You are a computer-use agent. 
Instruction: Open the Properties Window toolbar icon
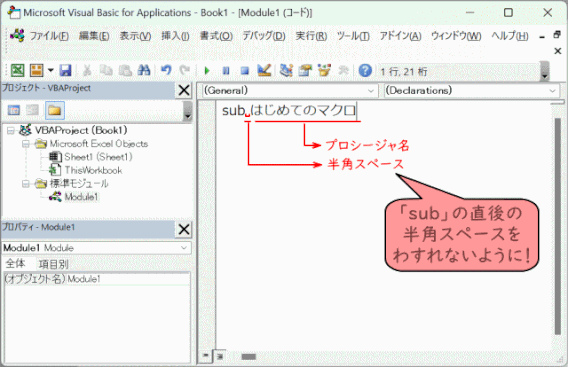click(305, 70)
